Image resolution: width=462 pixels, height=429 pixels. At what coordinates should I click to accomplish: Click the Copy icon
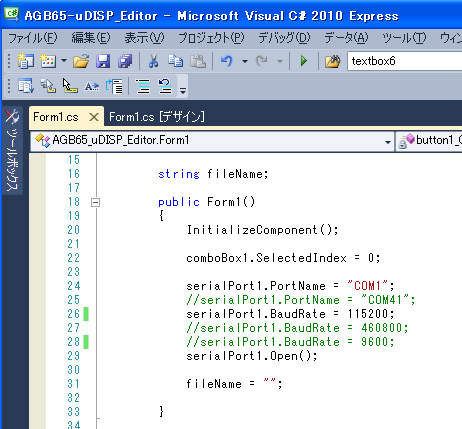click(x=175, y=61)
